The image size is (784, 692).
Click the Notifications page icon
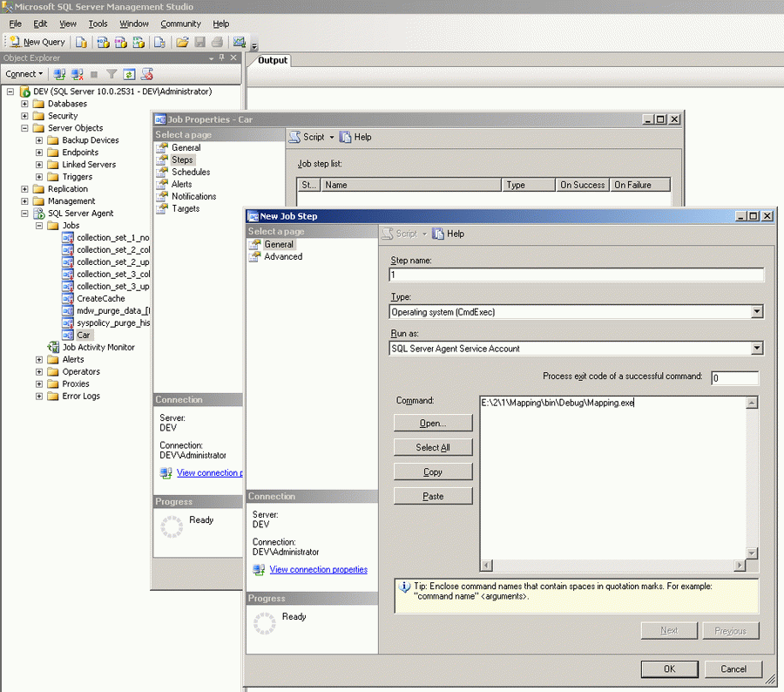click(162, 197)
